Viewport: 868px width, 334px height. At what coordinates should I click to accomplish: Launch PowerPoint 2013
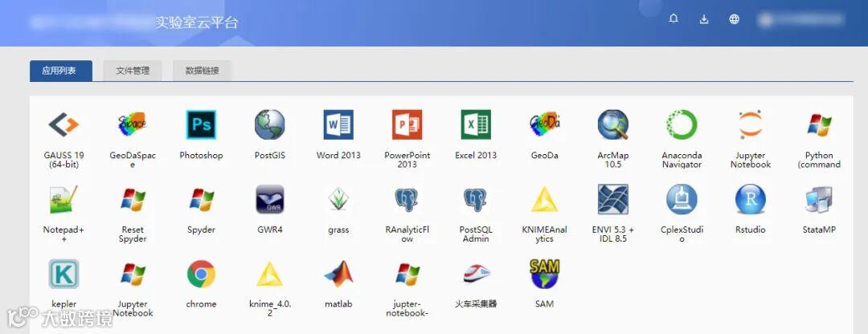point(407,124)
